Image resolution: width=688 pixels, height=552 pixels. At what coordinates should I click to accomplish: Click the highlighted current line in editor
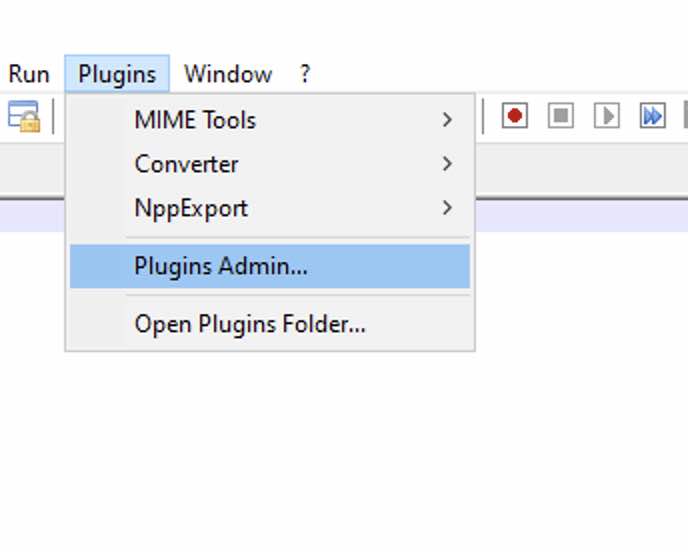point(580,216)
